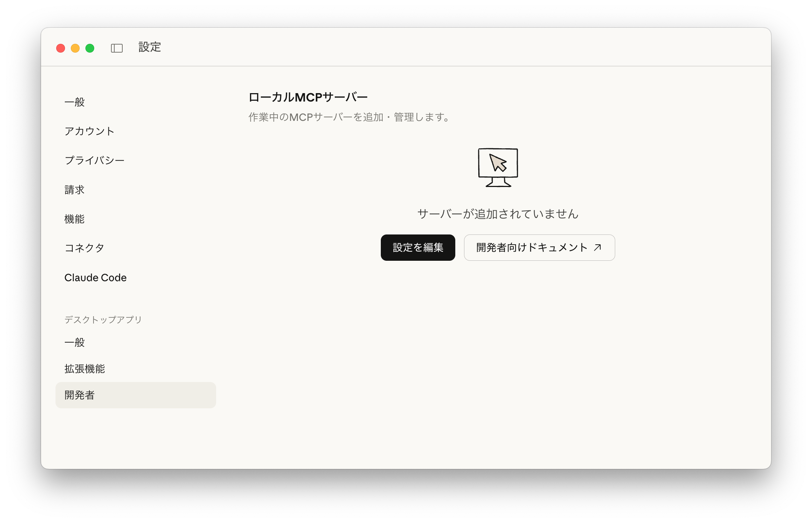Image resolution: width=812 pixels, height=523 pixels.
Task: Click the 設定を編集 button
Action: pyautogui.click(x=418, y=248)
